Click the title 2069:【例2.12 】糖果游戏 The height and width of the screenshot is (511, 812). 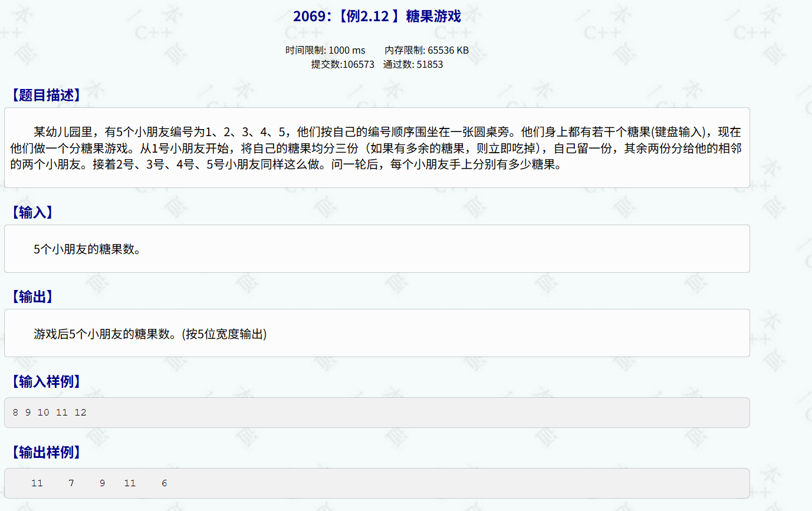377,17
